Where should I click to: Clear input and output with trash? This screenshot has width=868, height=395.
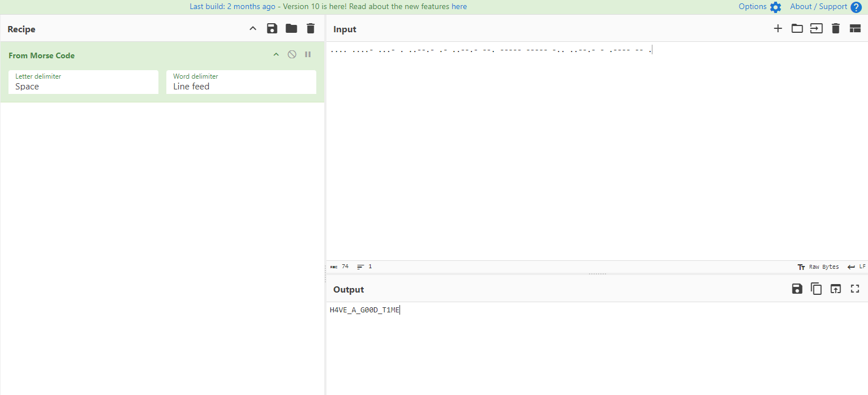coord(835,29)
